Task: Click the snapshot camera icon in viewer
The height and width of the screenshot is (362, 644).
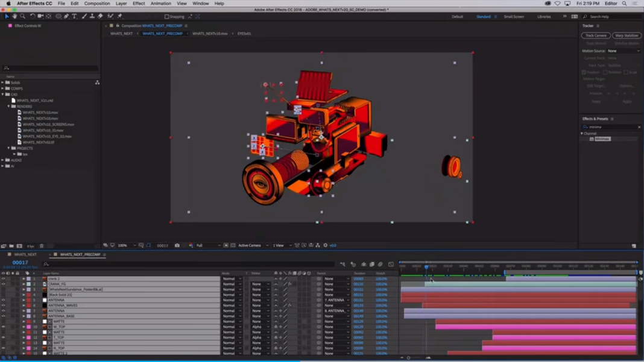Action: (x=177, y=246)
